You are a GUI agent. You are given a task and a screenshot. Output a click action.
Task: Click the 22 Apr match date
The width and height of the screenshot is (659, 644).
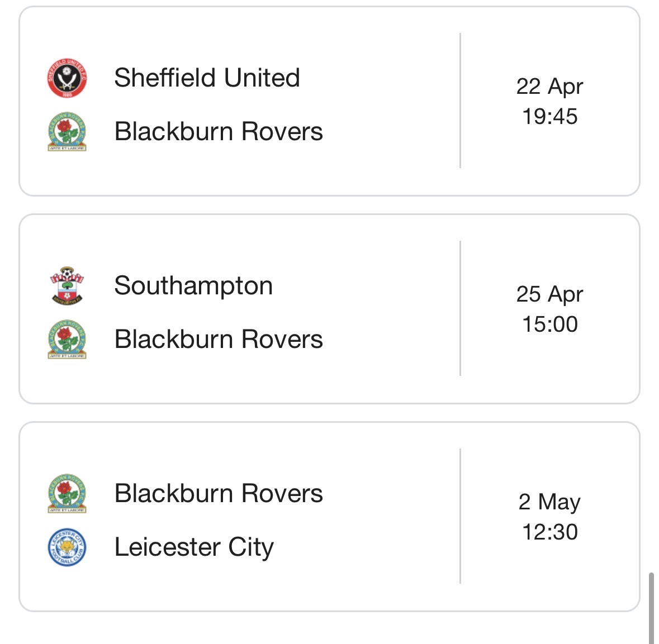549,87
